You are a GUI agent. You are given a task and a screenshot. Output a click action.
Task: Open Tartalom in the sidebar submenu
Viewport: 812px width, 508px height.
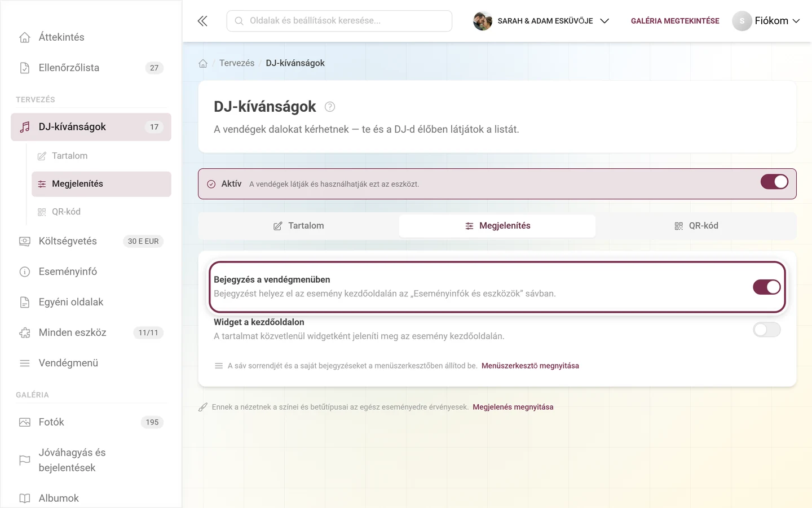pos(101,156)
